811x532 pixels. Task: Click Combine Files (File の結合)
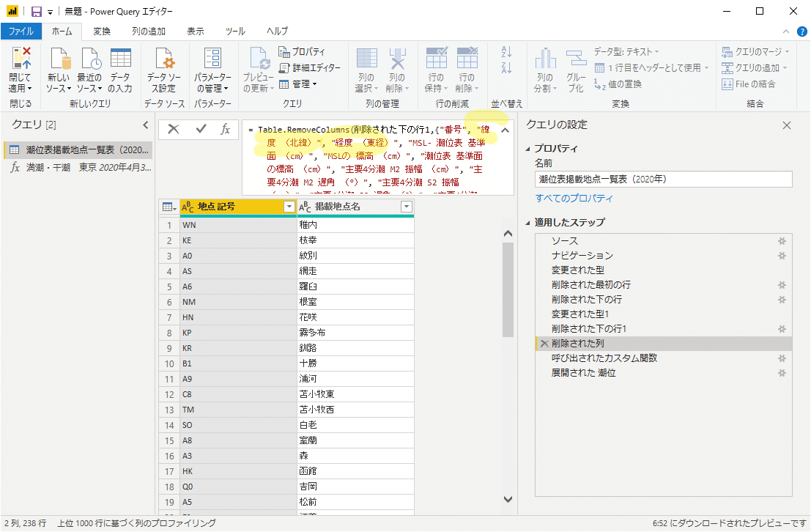click(x=749, y=84)
